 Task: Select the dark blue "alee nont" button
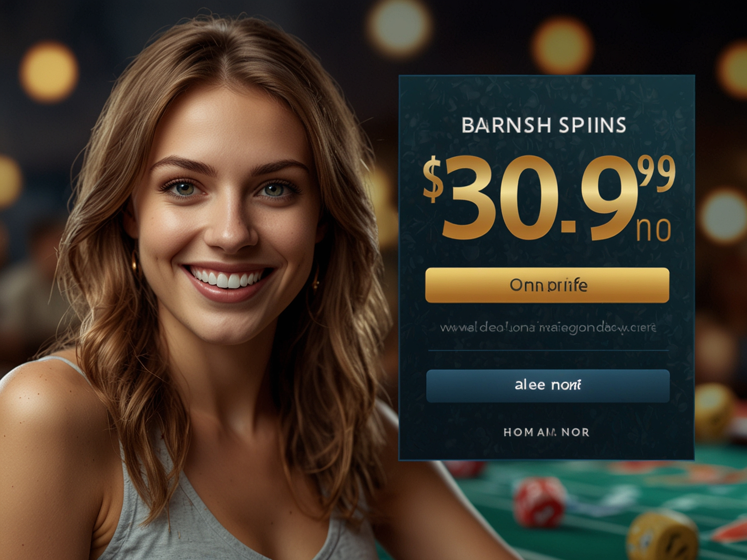click(x=548, y=385)
